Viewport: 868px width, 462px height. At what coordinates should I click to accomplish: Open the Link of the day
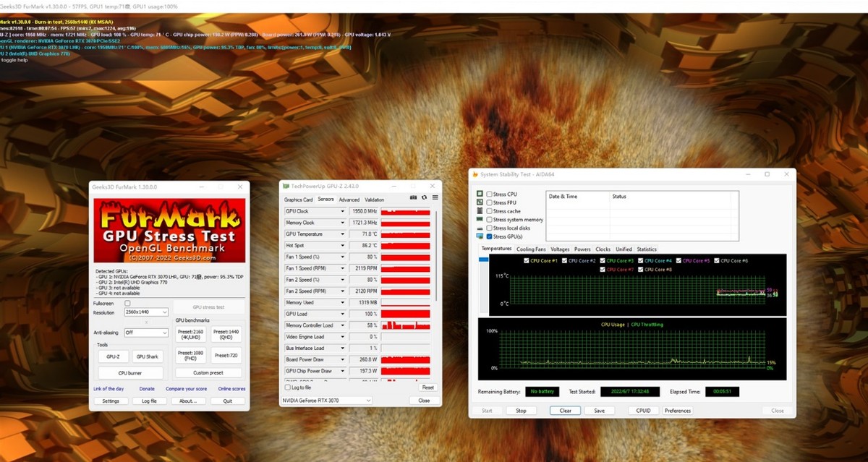click(x=109, y=389)
